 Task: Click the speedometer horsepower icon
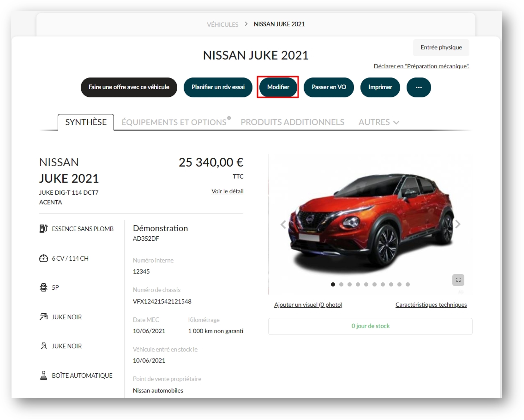43,258
